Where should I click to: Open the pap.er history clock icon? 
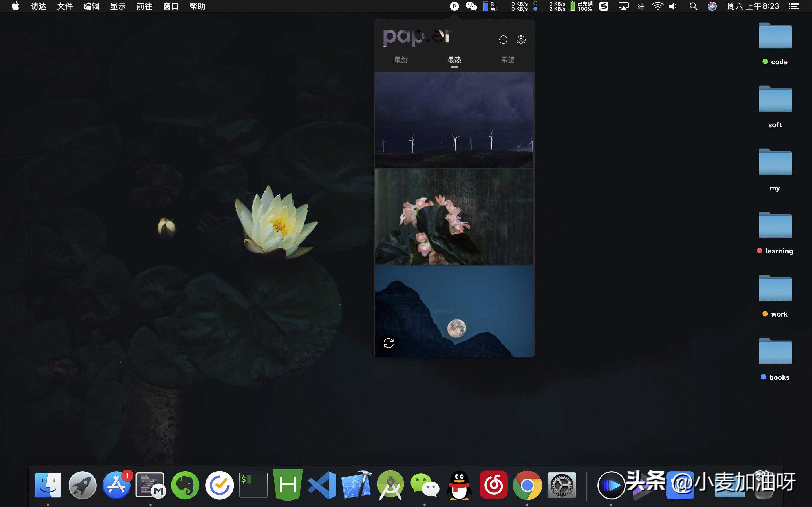coord(503,39)
